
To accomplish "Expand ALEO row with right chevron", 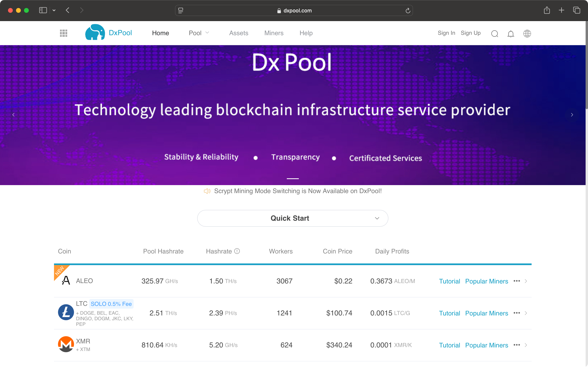I will coord(526,281).
